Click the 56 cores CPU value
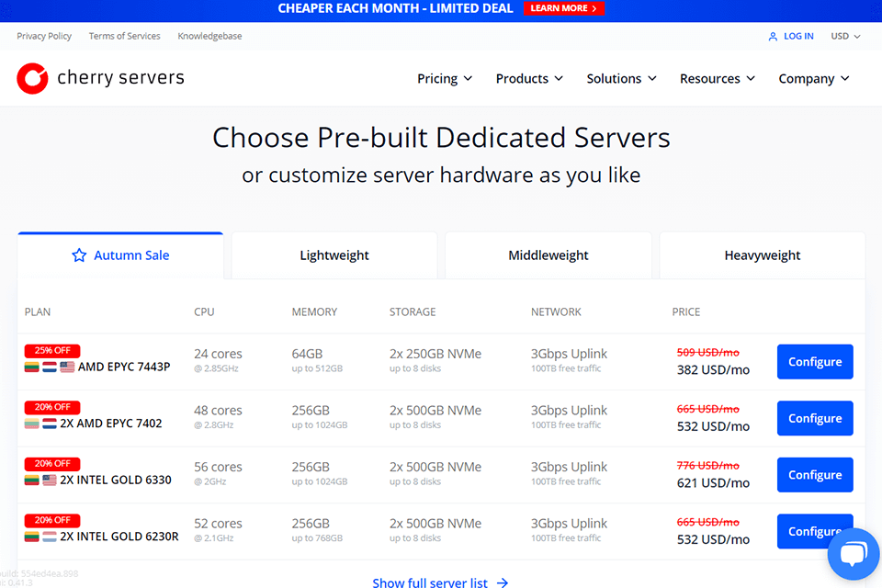This screenshot has width=882, height=588. pyautogui.click(x=218, y=467)
